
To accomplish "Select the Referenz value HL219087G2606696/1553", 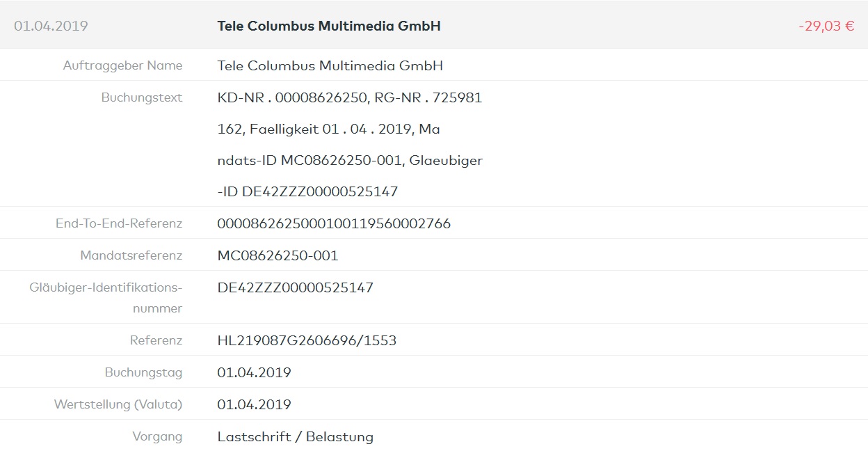I will point(307,341).
